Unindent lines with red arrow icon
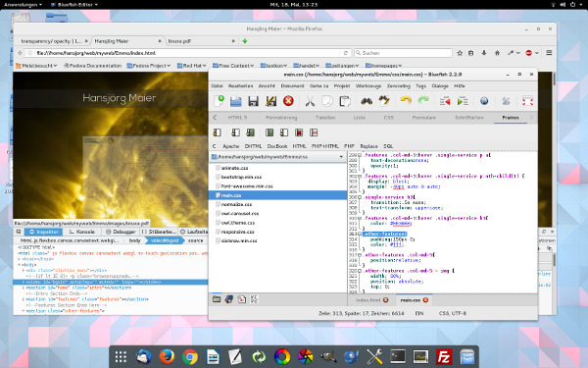 (445, 101)
